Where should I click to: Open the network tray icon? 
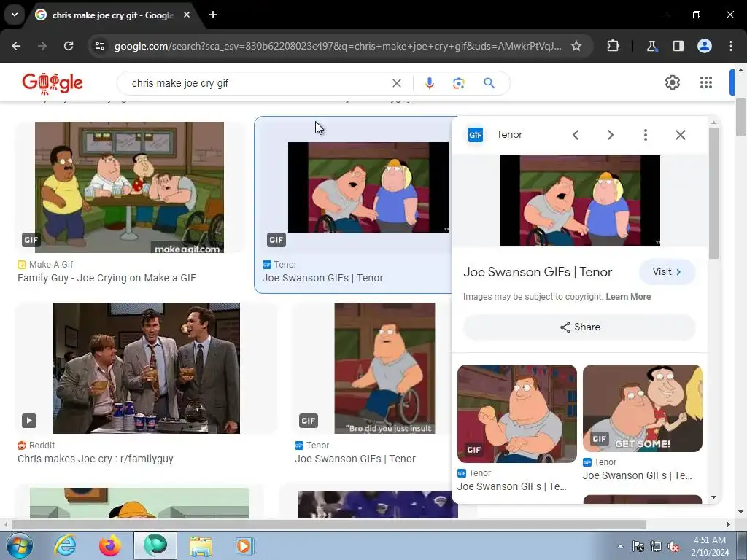point(656,547)
